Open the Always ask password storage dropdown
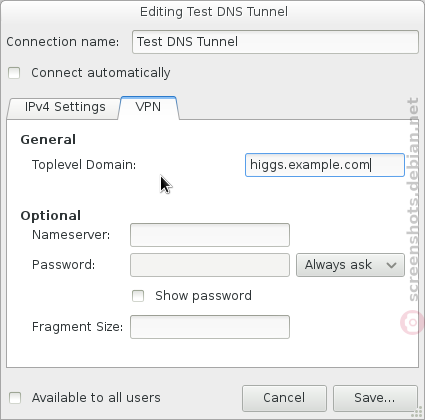This screenshot has width=425, height=420. pyautogui.click(x=350, y=265)
